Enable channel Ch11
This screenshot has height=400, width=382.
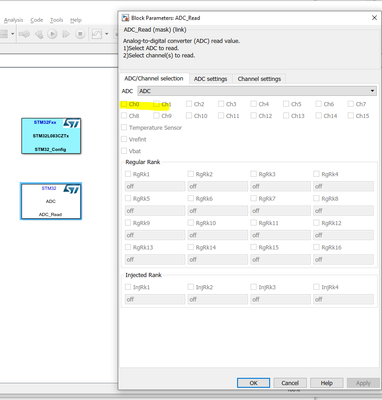tap(221, 116)
